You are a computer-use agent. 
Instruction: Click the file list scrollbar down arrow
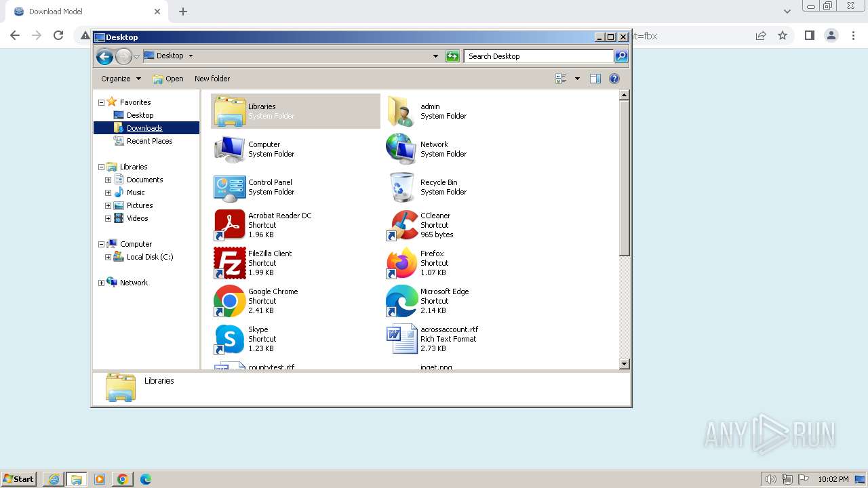pos(625,364)
